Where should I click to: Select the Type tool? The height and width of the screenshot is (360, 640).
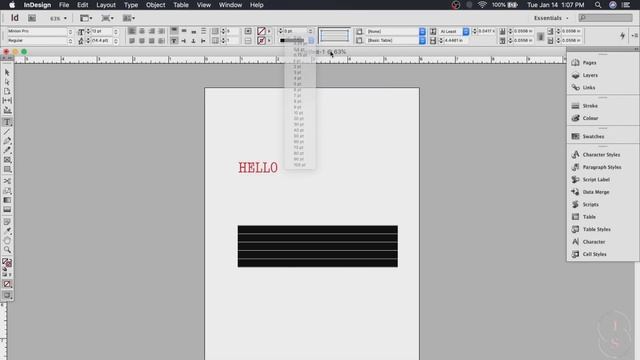coord(7,122)
